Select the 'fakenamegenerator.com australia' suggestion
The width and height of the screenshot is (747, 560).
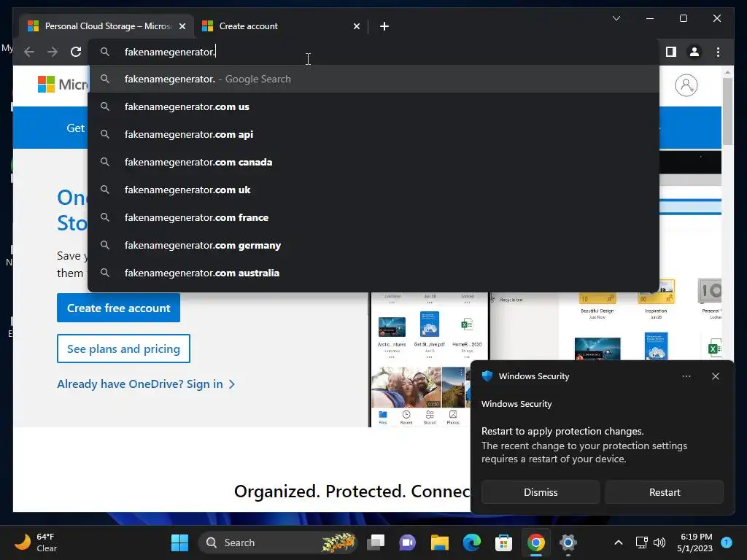point(373,273)
